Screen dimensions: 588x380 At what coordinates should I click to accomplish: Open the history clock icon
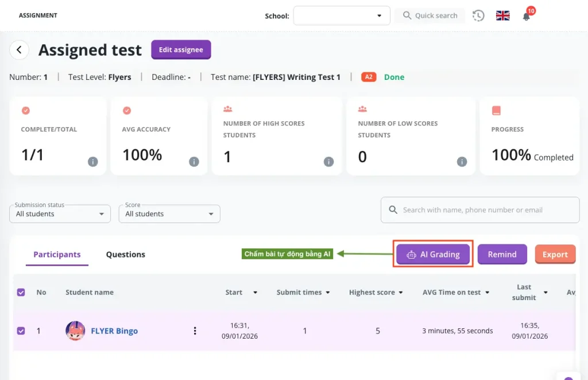pos(478,16)
